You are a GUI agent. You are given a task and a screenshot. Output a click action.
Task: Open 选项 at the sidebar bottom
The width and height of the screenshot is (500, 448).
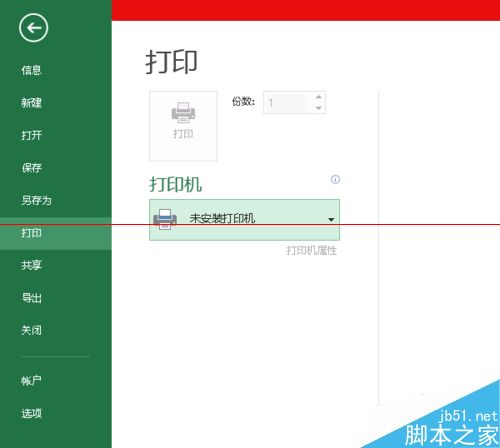(31, 413)
